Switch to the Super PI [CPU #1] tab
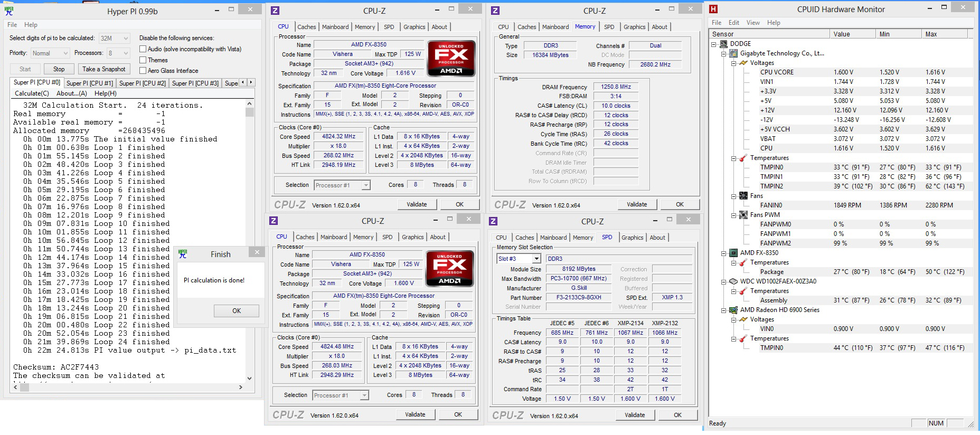Image resolution: width=980 pixels, height=435 pixels. (90, 83)
